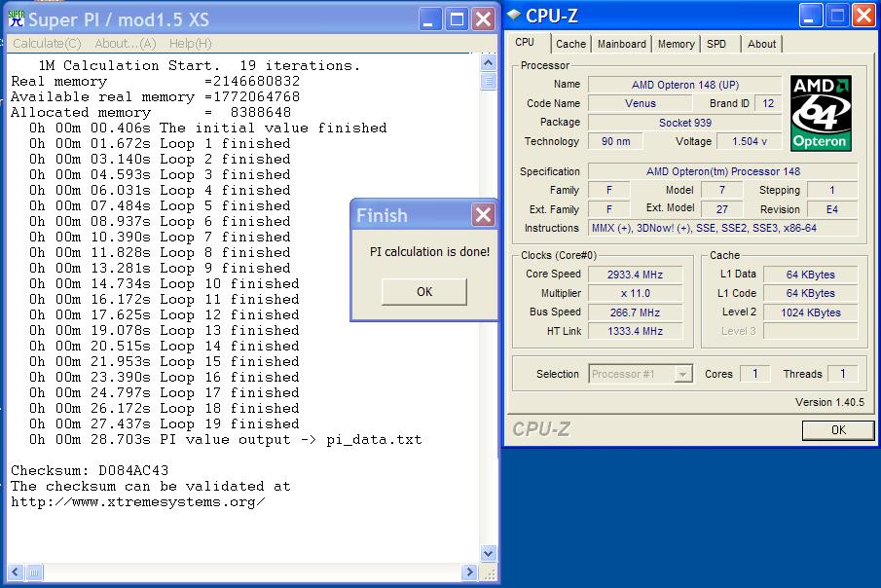Switch to the About tab in CPU-Z

(x=761, y=44)
